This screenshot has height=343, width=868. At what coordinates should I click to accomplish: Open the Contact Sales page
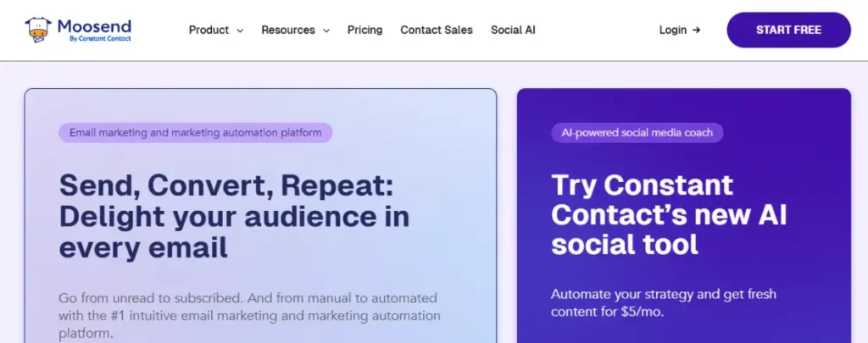(x=437, y=30)
